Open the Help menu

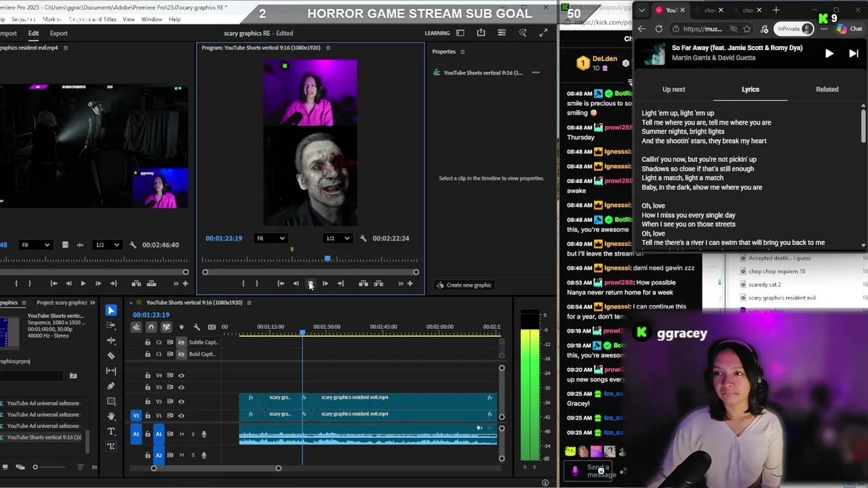pyautogui.click(x=174, y=19)
